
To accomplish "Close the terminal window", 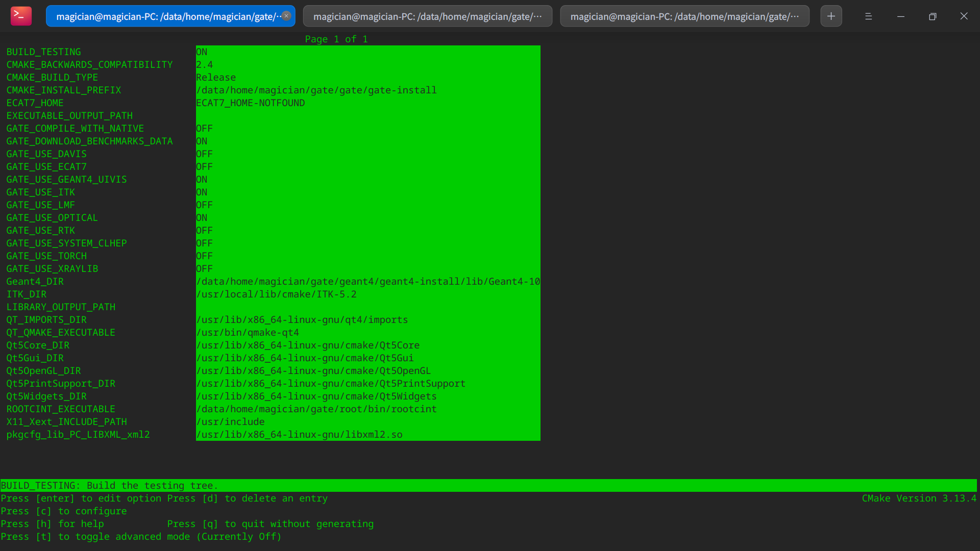I will [964, 16].
